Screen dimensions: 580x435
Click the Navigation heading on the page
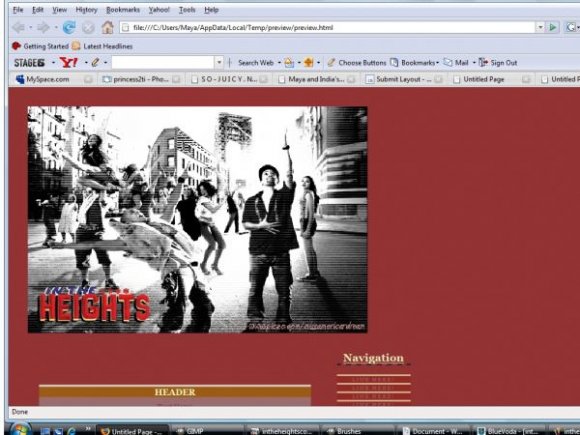click(x=373, y=358)
